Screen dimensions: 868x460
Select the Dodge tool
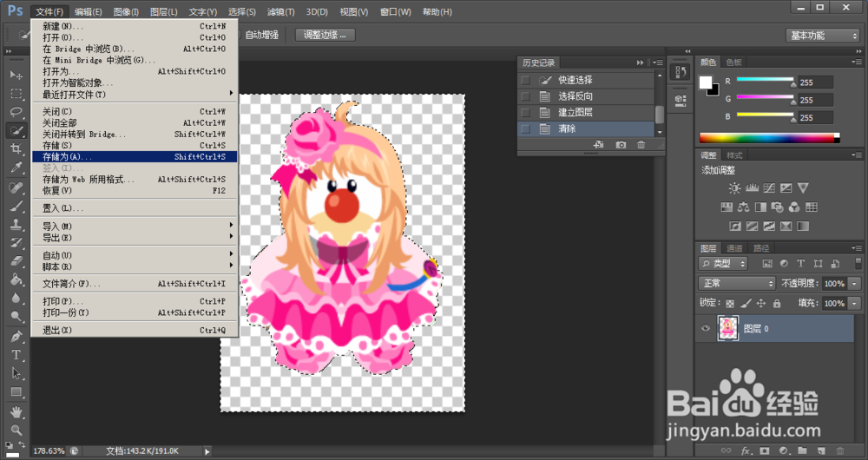pyautogui.click(x=16, y=317)
